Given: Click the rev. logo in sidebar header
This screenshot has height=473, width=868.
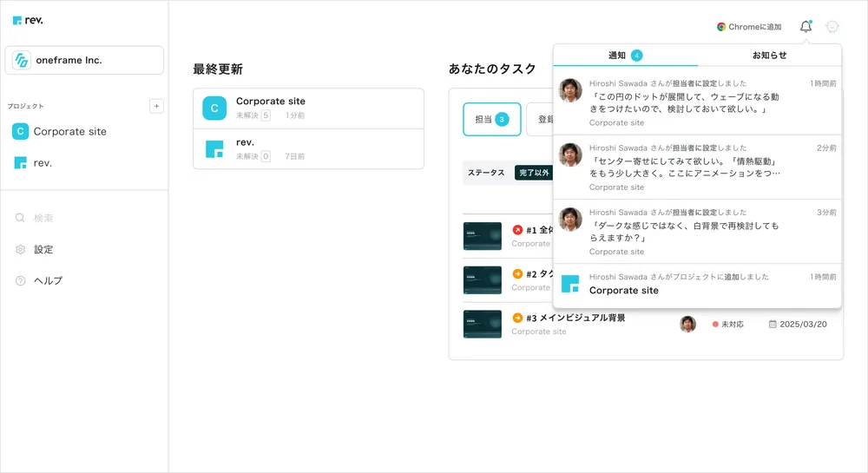Looking at the screenshot, I should 28,20.
